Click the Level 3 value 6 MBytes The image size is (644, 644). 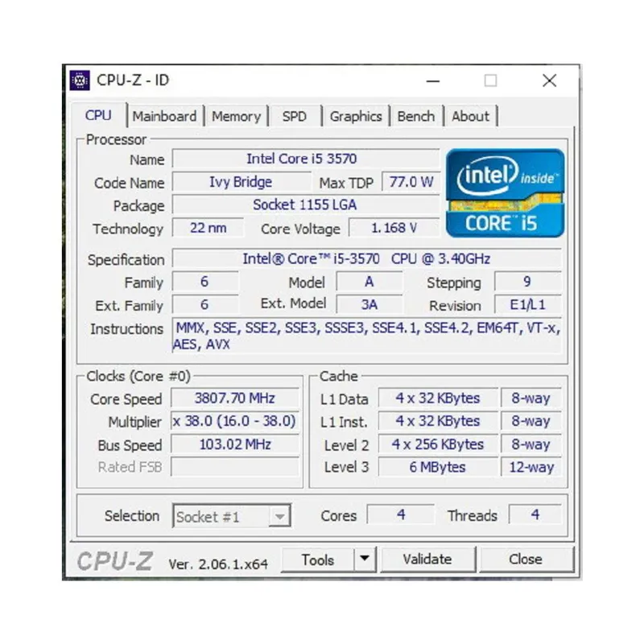(438, 467)
